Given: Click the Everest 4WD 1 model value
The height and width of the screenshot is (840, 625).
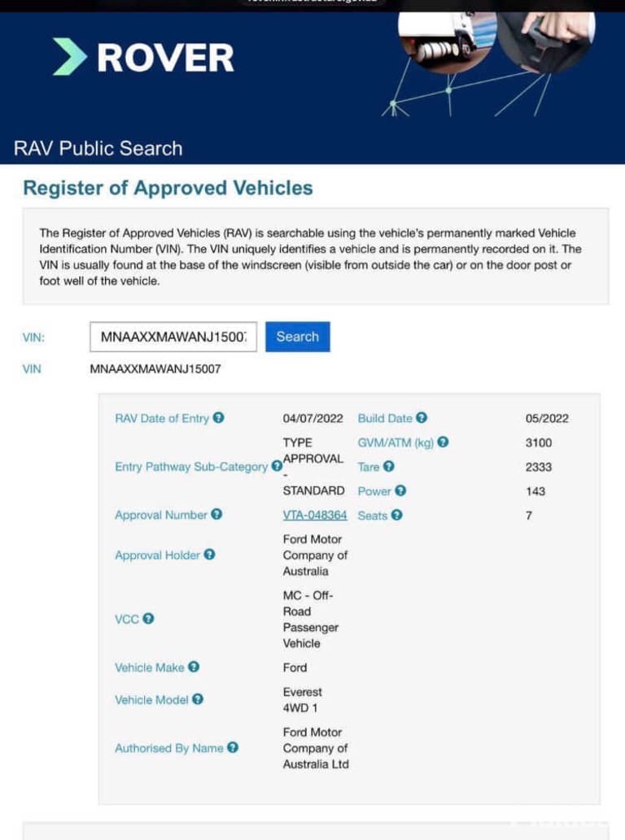Looking at the screenshot, I should click(303, 699).
